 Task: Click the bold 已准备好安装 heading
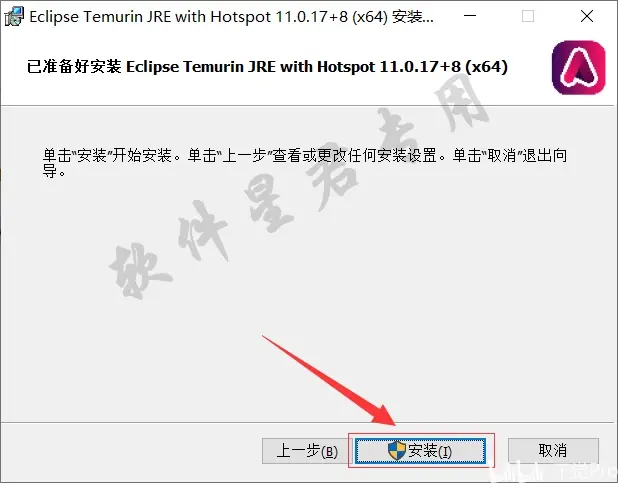pyautogui.click(x=74, y=67)
